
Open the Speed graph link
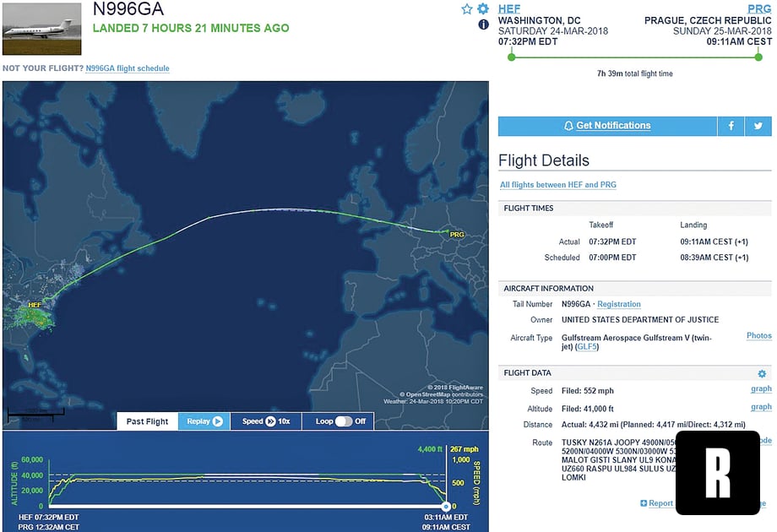click(761, 389)
